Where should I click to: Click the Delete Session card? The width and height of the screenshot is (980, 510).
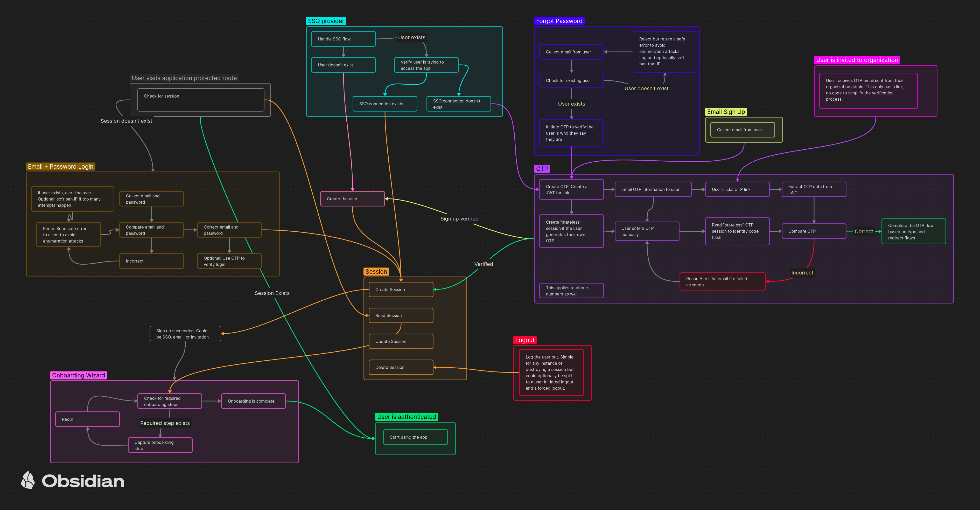click(x=401, y=367)
